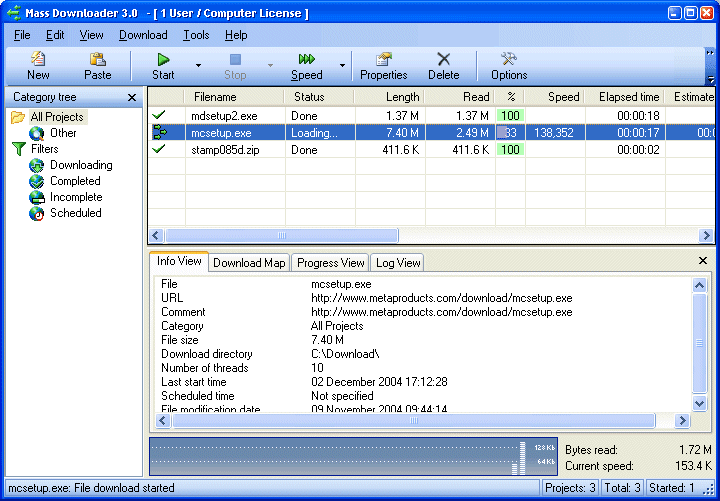The image size is (720, 501).
Task: Expand the Start button dropdown arrow
Action: (x=198, y=67)
